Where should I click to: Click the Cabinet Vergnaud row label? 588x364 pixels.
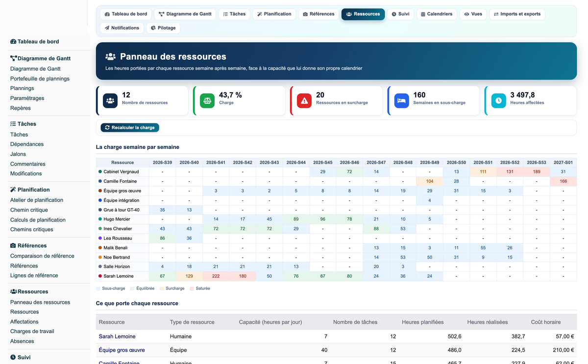[121, 172]
